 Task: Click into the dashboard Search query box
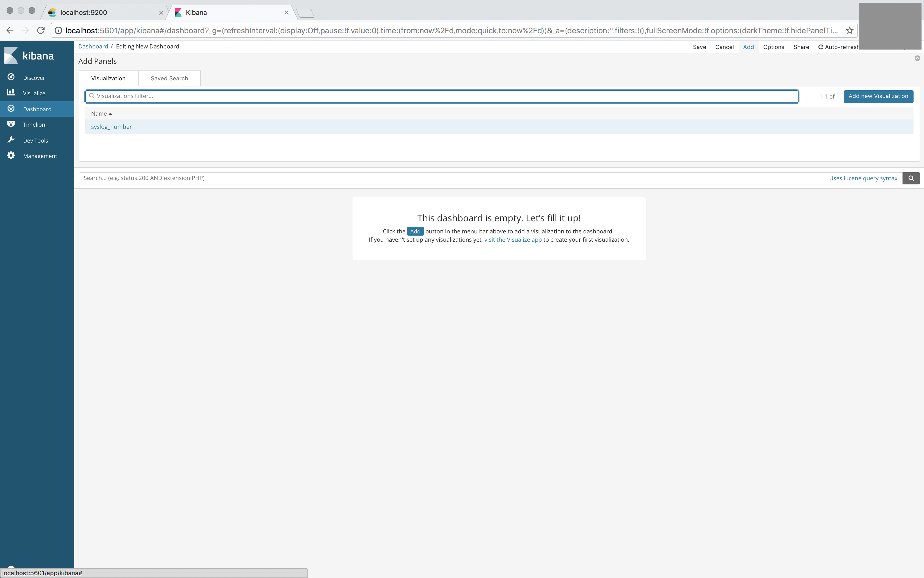pyautogui.click(x=490, y=178)
